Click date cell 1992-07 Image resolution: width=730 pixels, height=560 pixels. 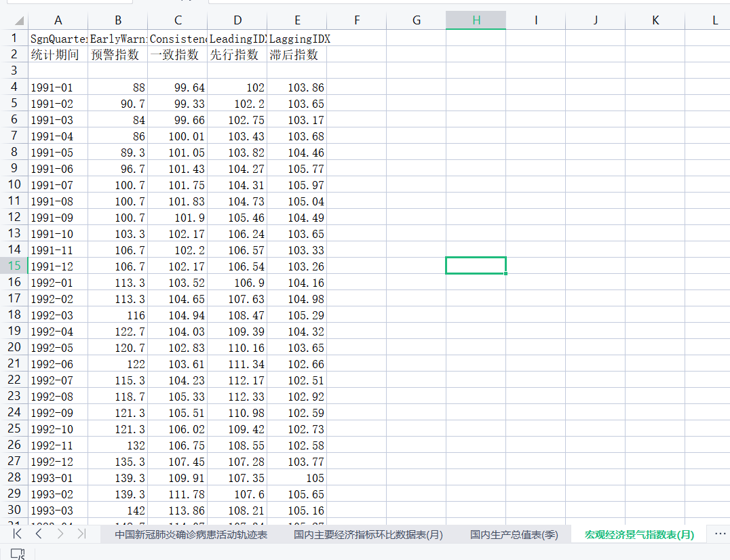point(58,380)
